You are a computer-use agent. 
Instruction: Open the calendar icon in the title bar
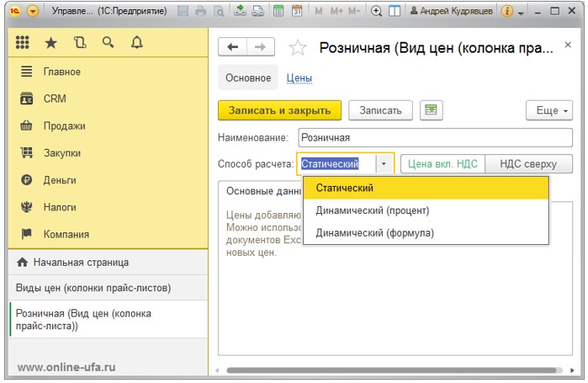click(x=297, y=12)
